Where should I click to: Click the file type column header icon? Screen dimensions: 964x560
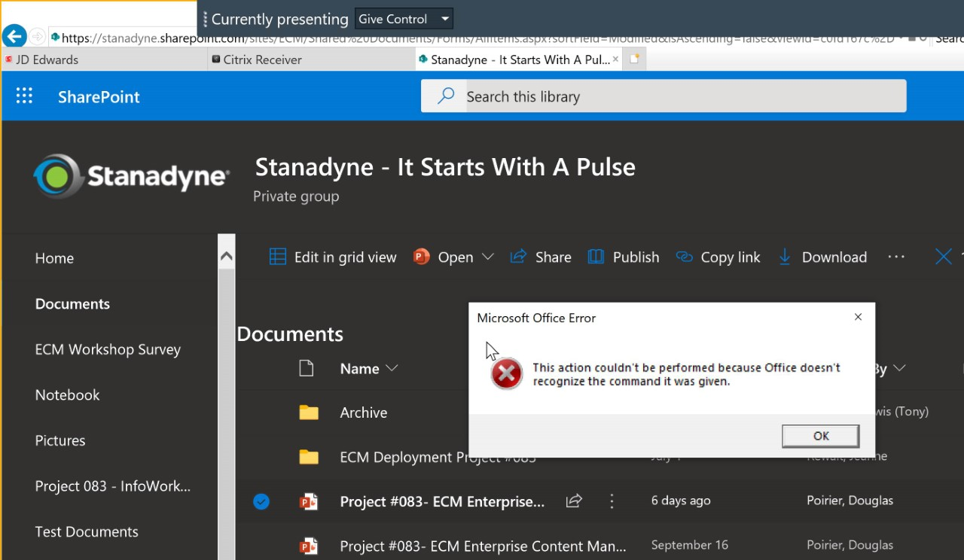306,368
